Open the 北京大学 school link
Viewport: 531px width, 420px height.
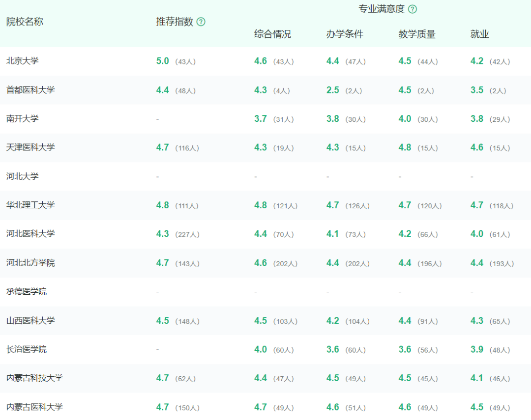(x=22, y=61)
